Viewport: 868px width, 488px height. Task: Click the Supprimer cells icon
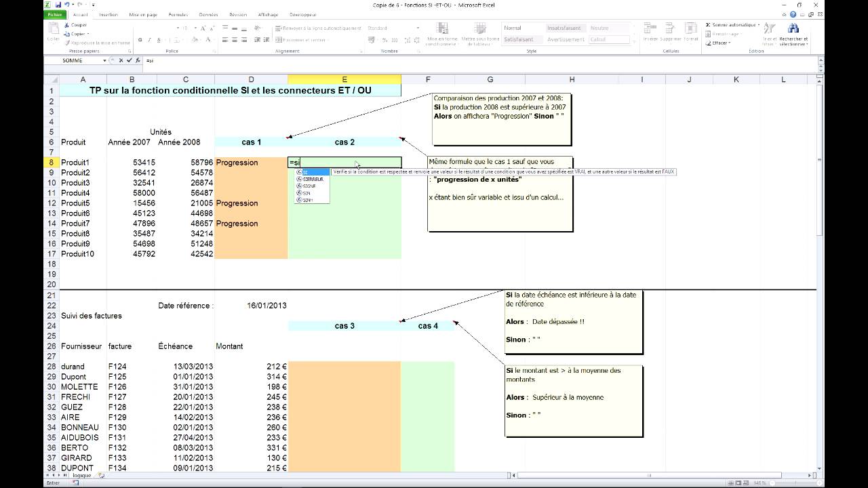tap(671, 28)
